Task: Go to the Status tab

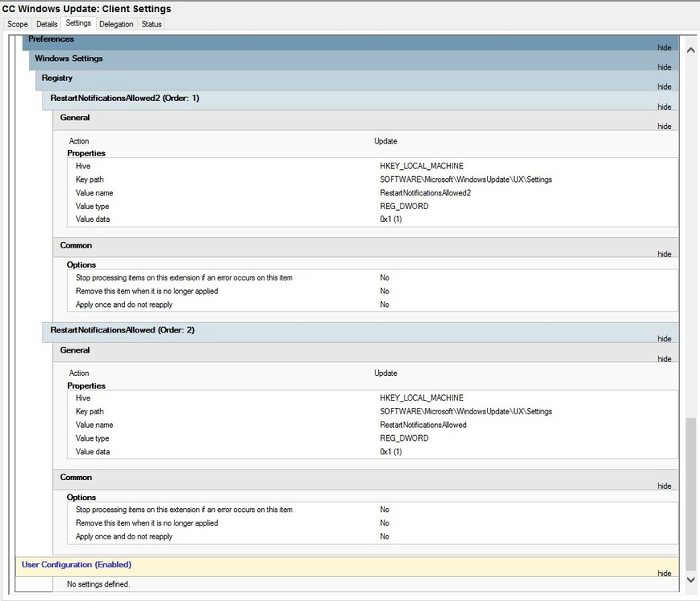Action: tap(151, 24)
